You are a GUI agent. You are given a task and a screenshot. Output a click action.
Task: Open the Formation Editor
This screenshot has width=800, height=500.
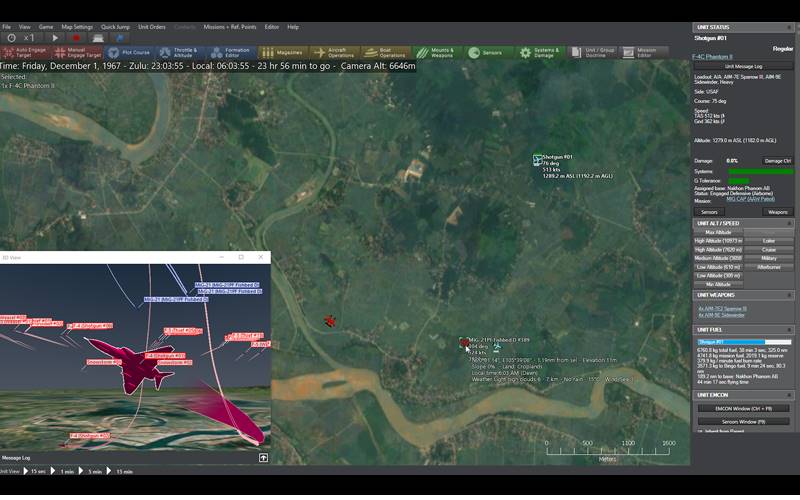(x=231, y=52)
